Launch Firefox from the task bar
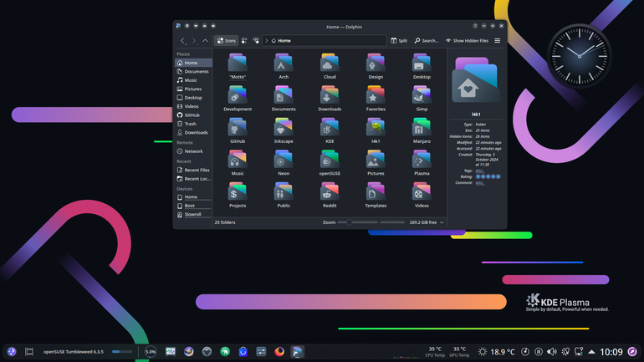 tap(279, 352)
